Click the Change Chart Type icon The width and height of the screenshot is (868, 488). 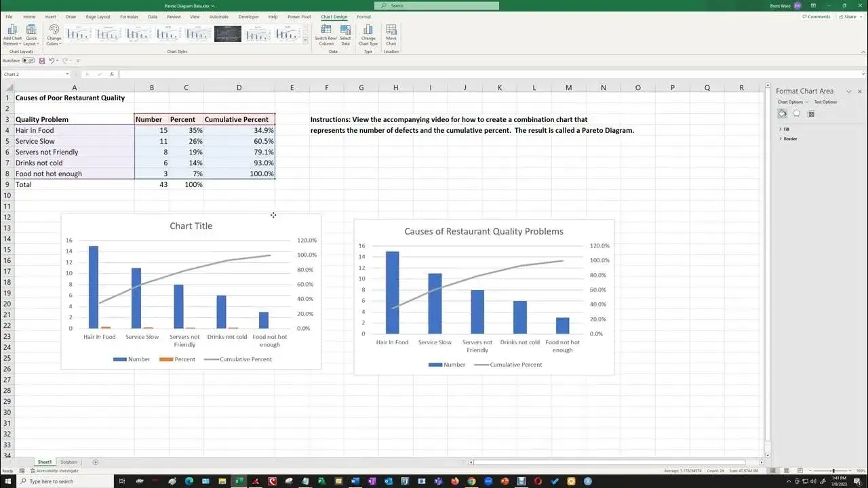pos(368,35)
